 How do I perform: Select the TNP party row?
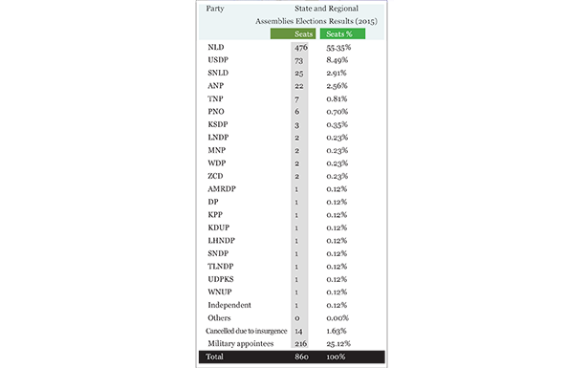tap(292, 98)
